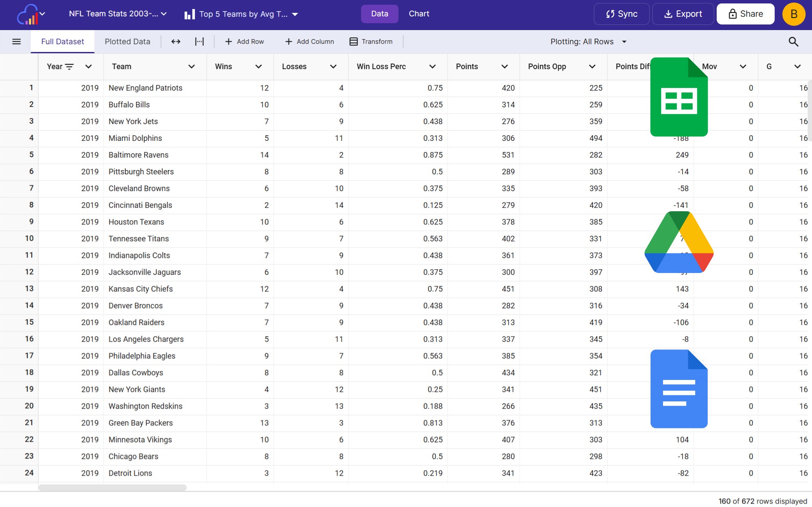Click the 160 of 672 rows displayed status

pos(763,501)
